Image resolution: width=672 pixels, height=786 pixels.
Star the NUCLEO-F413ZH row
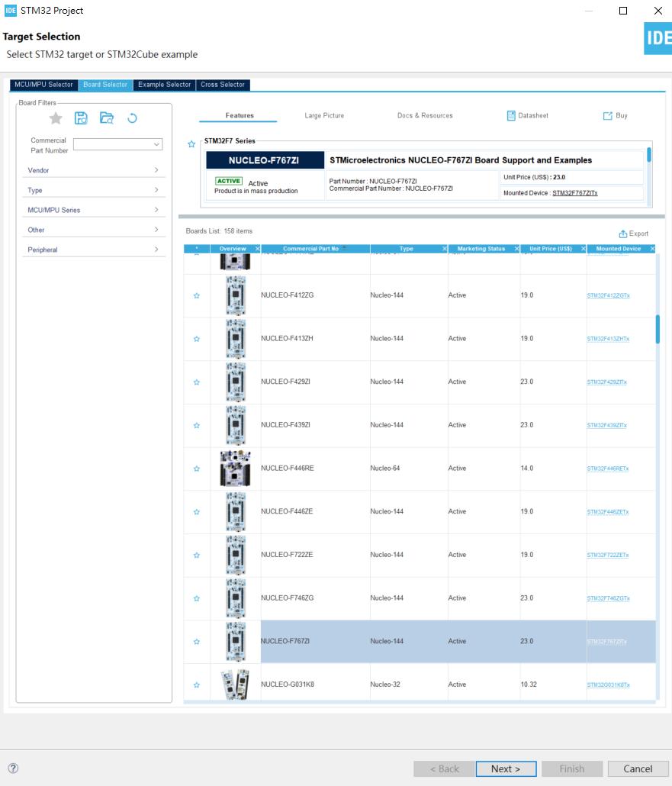197,339
